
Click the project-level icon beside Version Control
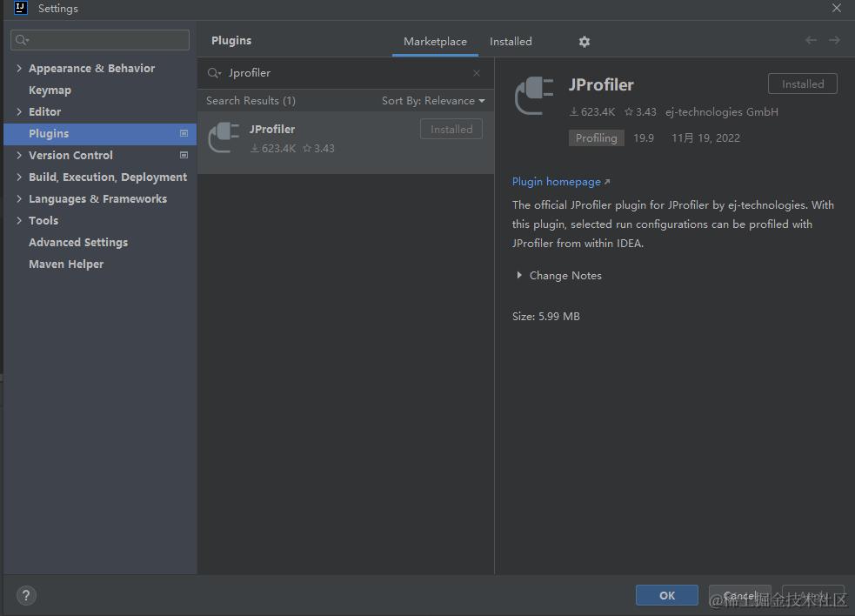click(184, 156)
